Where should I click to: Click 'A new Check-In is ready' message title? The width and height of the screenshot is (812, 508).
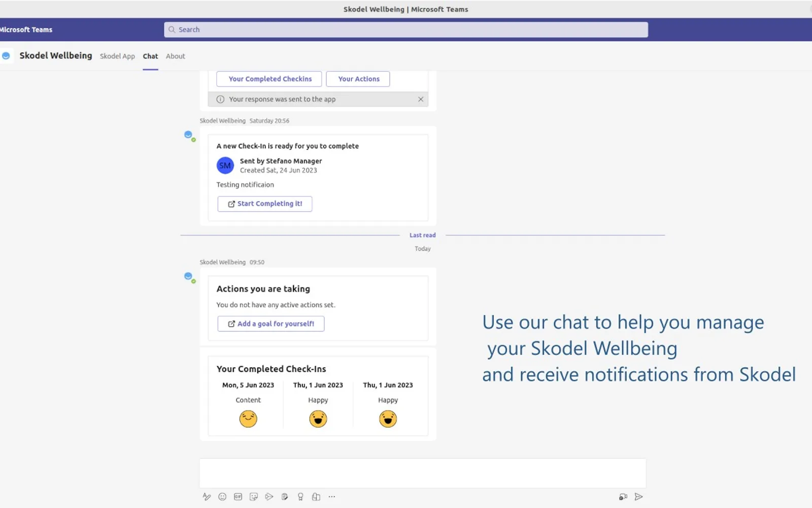[x=288, y=146]
